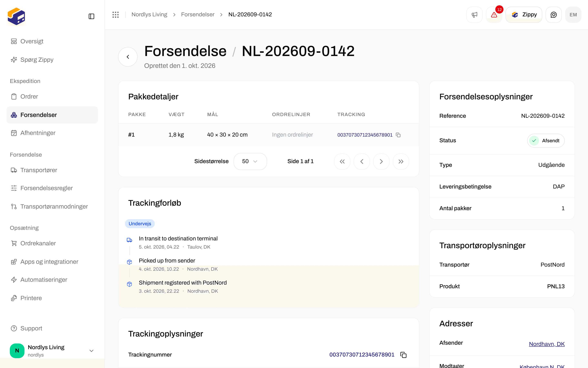This screenshot has height=368, width=588.
Task: Select Forsendelser in the sidebar
Action: pos(52,115)
